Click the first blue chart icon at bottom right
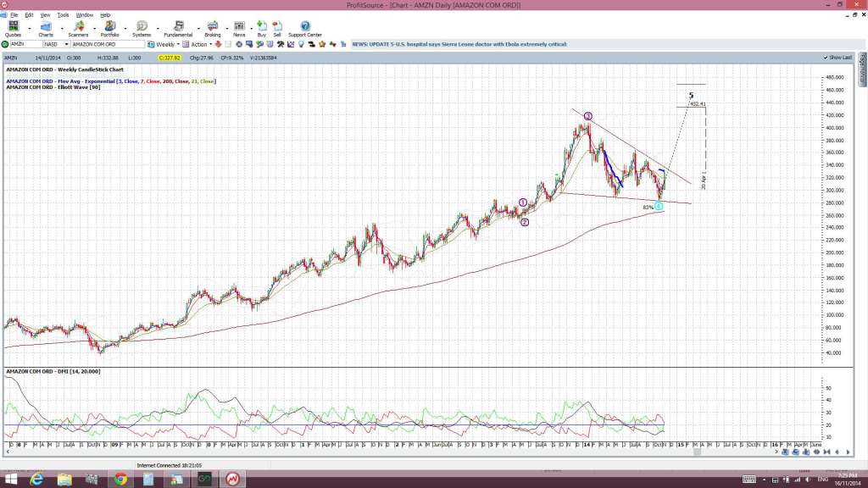The image size is (868, 488). point(785,452)
